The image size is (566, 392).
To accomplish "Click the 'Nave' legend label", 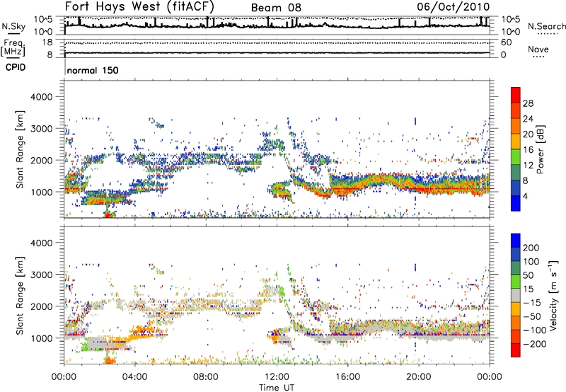I will point(538,49).
